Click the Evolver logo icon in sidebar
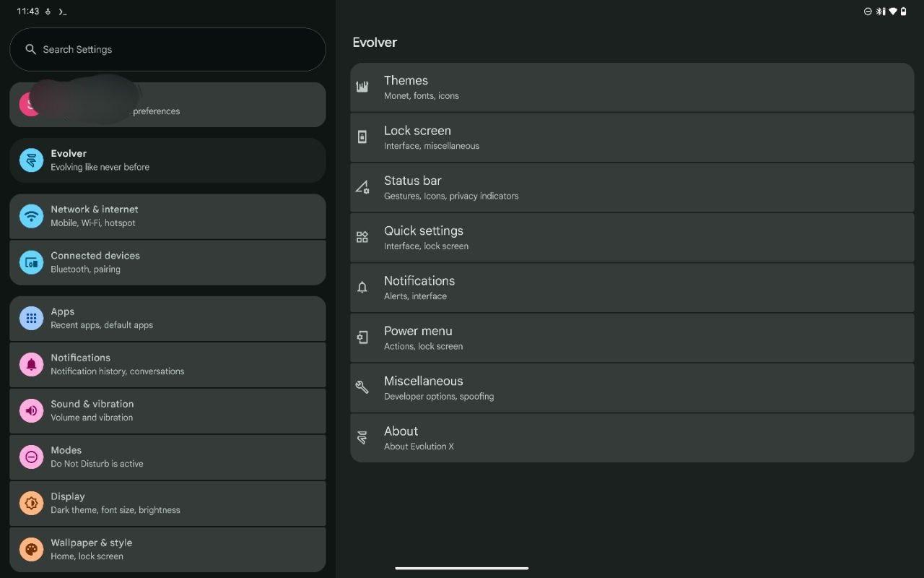Viewport: 924px width, 578px height. 31,160
